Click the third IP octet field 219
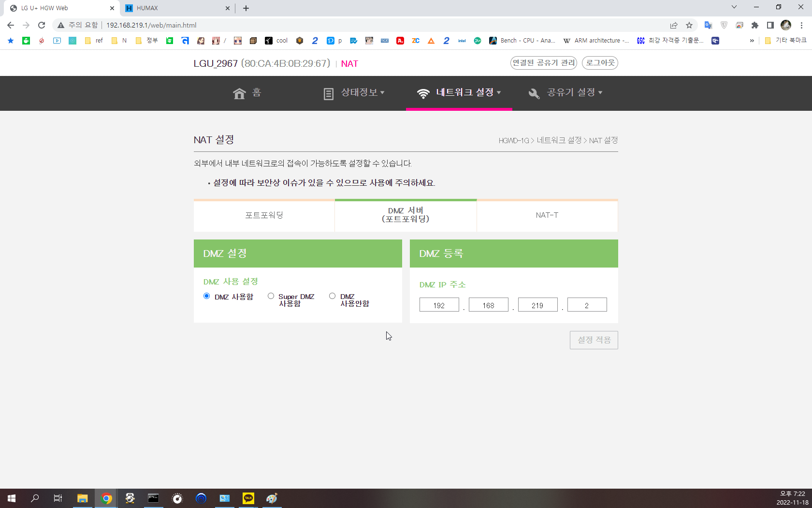This screenshot has width=812, height=508. tap(537, 305)
